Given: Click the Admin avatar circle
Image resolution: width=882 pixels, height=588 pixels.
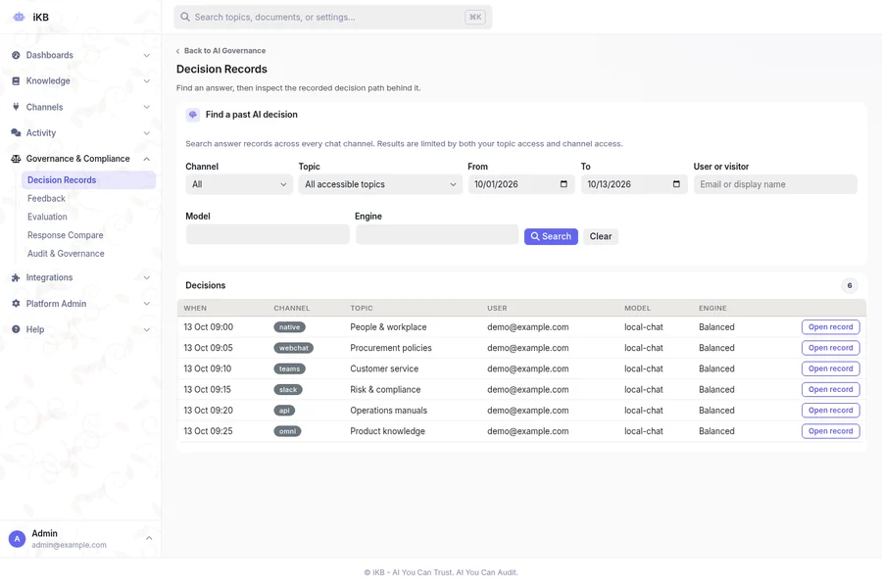Looking at the screenshot, I should pos(17,539).
